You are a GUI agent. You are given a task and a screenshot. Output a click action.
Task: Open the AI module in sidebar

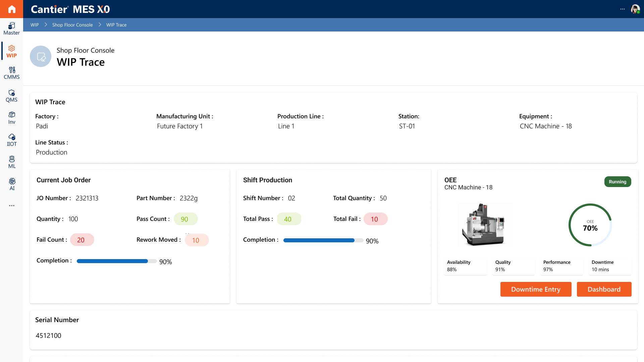(12, 184)
